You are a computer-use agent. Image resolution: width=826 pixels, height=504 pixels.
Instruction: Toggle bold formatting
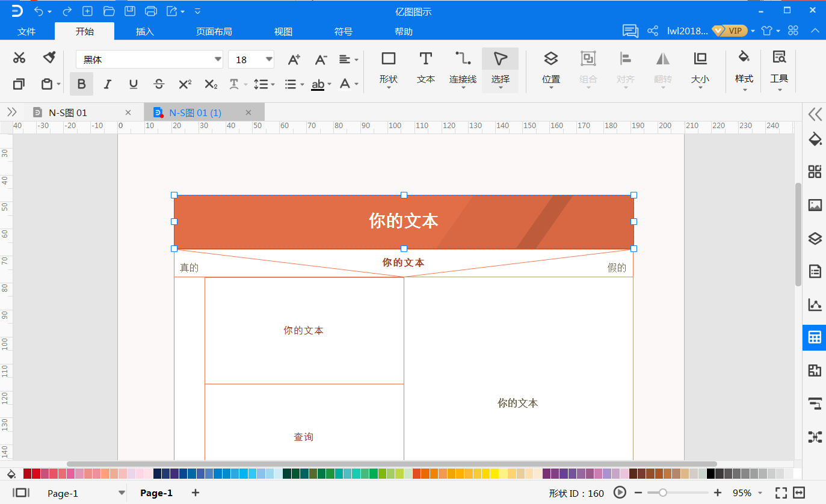(82, 84)
